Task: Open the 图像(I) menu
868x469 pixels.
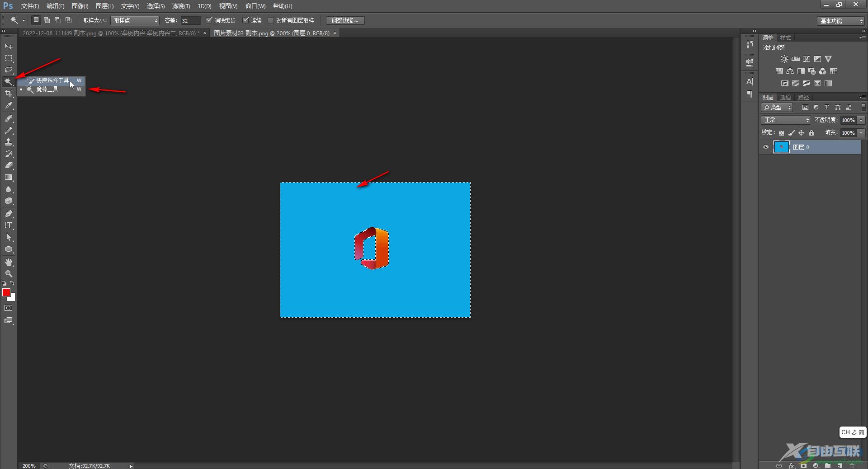Action: (80, 6)
